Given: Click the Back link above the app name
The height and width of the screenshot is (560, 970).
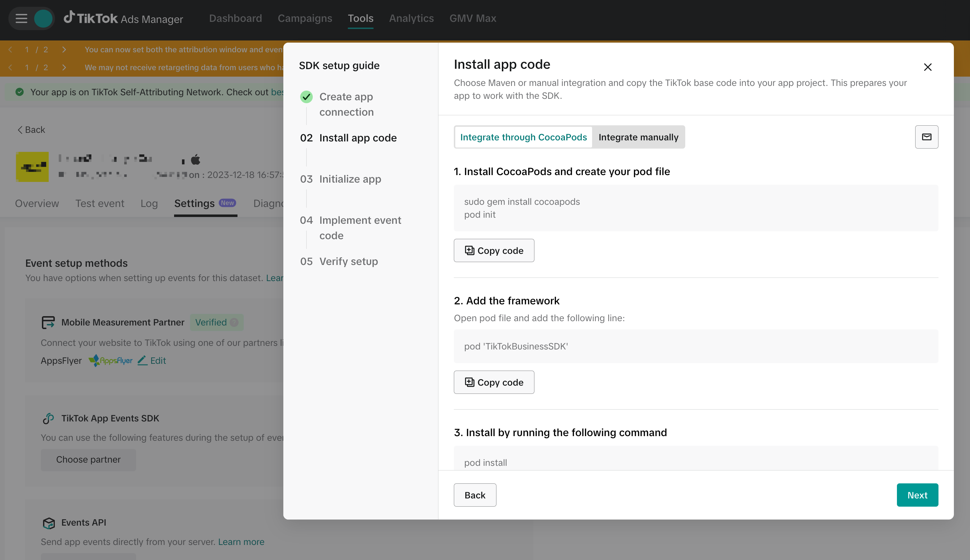Looking at the screenshot, I should point(31,130).
